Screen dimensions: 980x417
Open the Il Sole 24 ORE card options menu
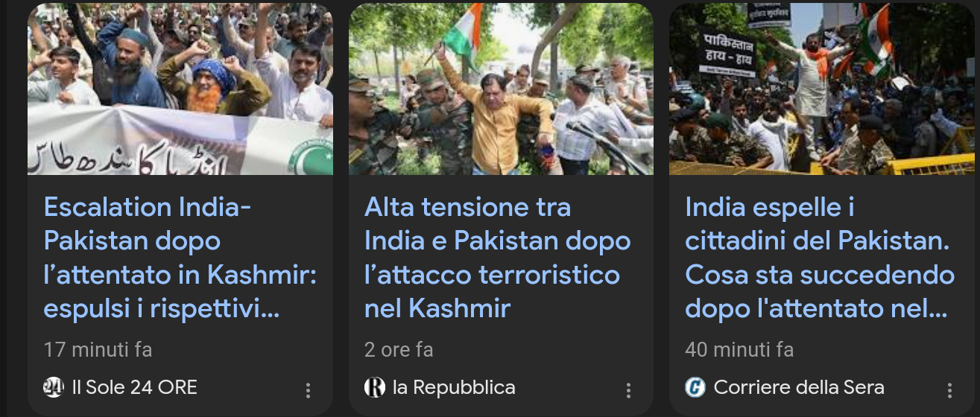308,390
